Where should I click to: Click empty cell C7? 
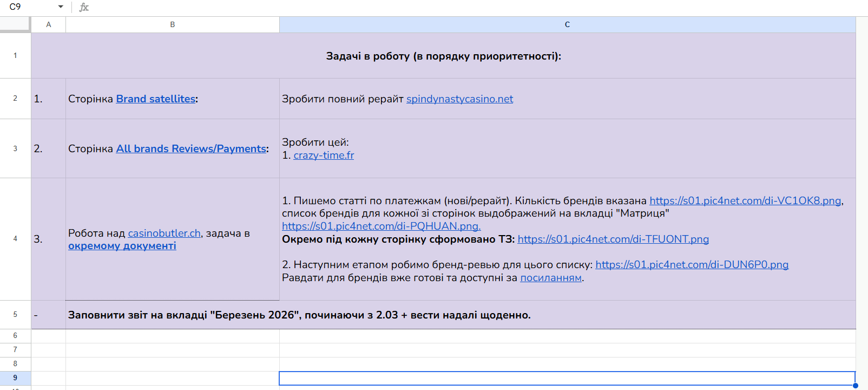[568, 350]
